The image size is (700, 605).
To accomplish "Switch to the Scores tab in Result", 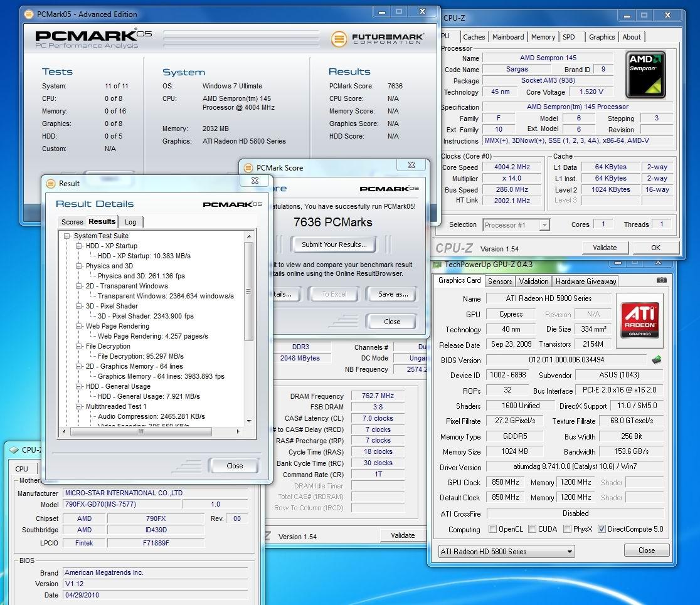I will click(72, 222).
